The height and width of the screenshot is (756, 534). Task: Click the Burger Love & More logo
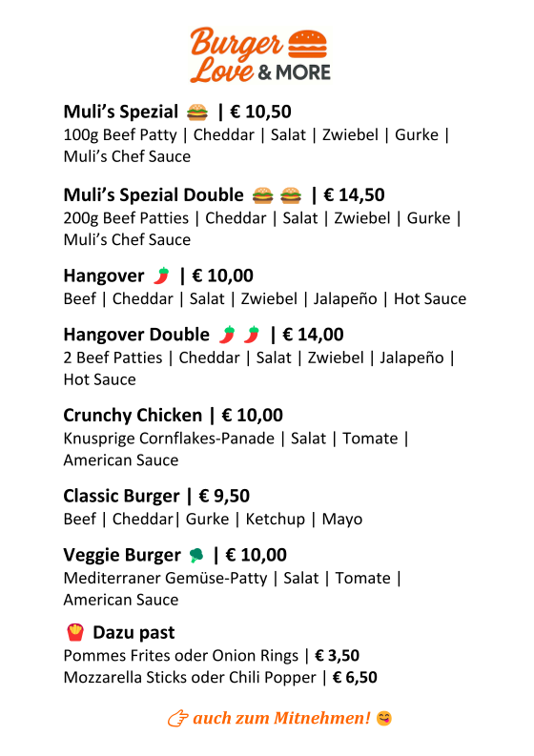260,55
